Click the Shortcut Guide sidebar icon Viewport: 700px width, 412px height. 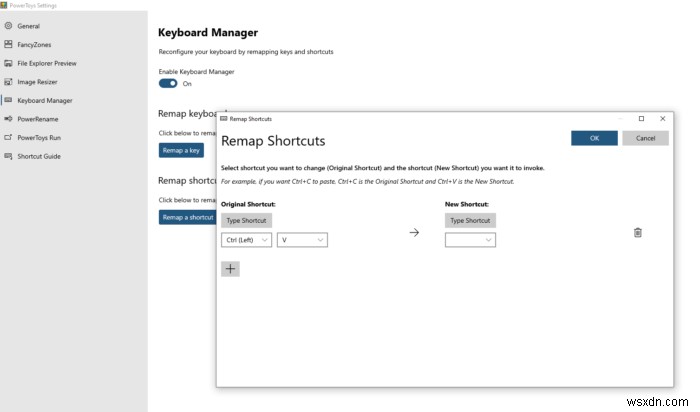(8, 156)
